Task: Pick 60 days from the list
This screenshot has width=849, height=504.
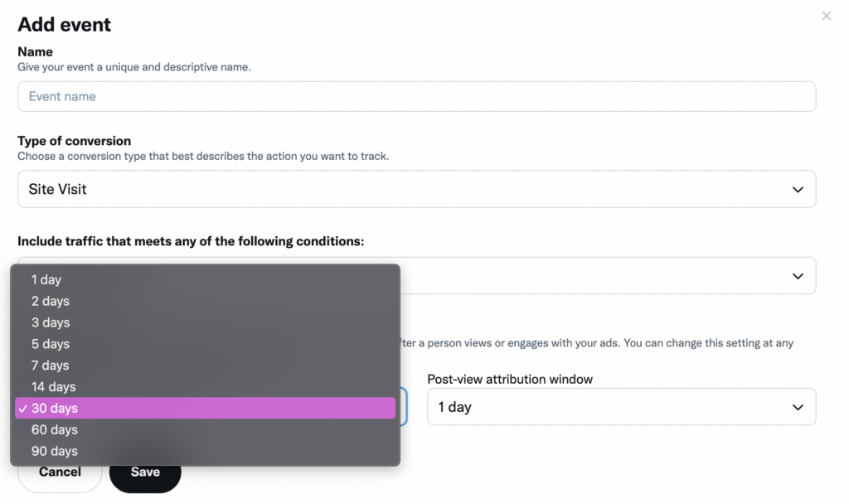Action: [x=54, y=429]
